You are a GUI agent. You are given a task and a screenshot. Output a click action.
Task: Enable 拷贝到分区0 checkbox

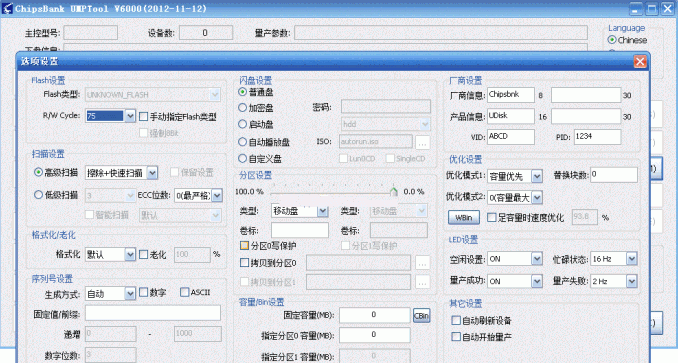tap(244, 263)
